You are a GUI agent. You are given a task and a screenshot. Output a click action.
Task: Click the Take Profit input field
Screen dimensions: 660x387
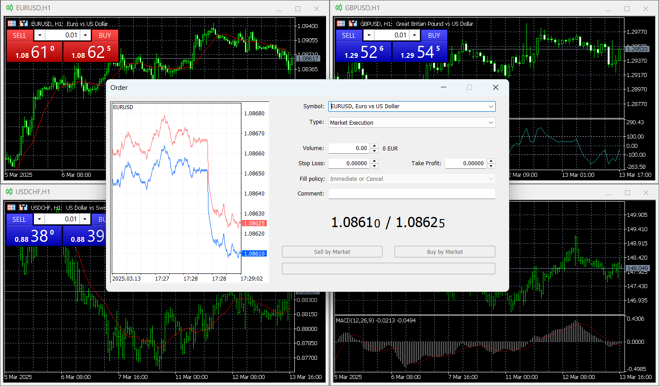click(466, 163)
